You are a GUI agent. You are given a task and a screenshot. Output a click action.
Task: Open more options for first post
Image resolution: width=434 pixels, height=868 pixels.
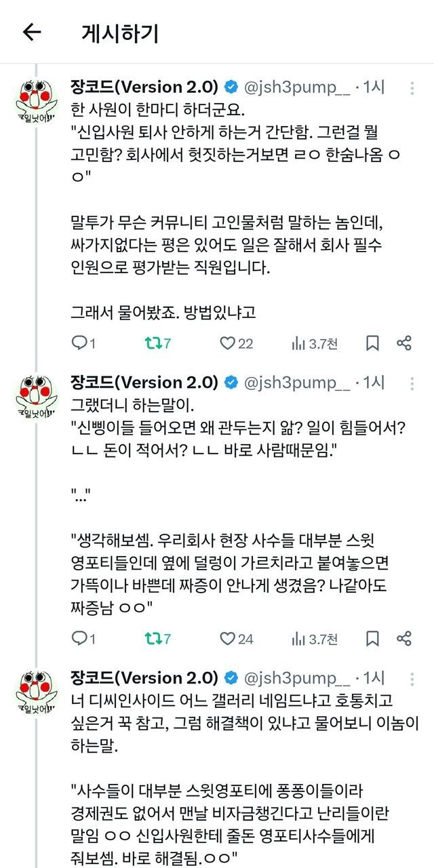[x=412, y=87]
